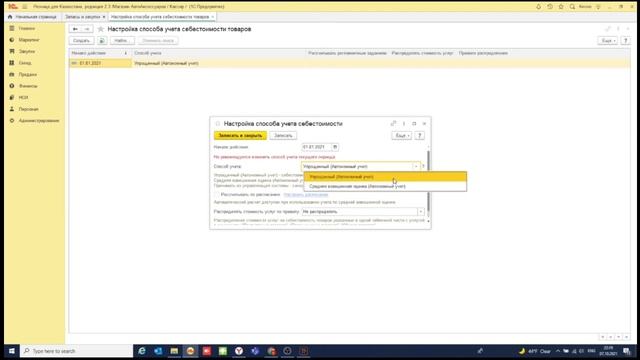The width and height of the screenshot is (640, 360).
Task: Open the Маркетинг section in sidebar
Action: [29, 40]
